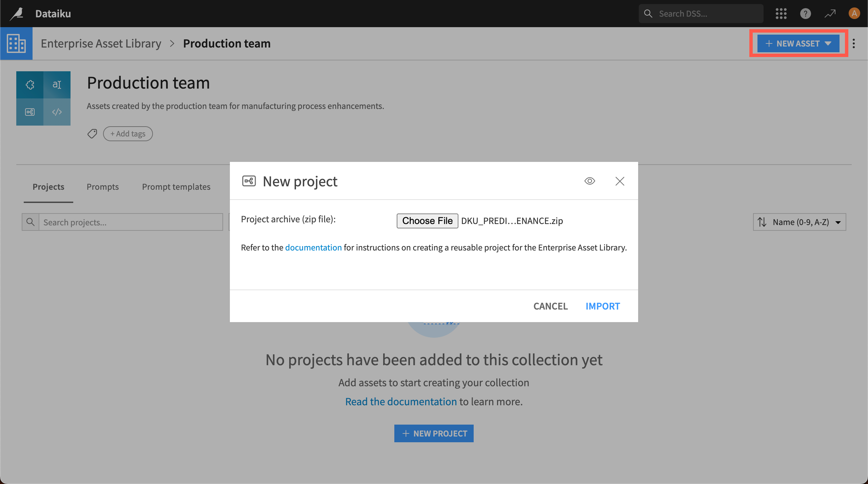This screenshot has width=868, height=484.
Task: Open the apps grid menu
Action: pyautogui.click(x=781, y=14)
